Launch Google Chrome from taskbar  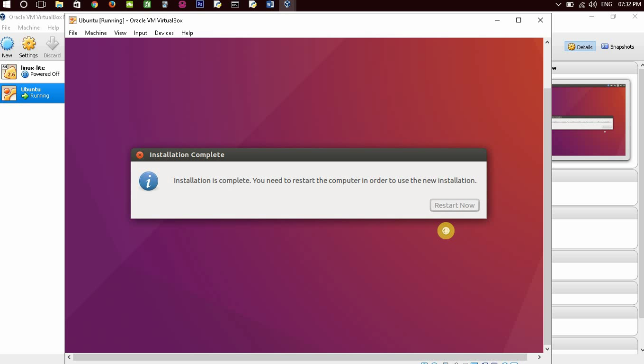pyautogui.click(x=94, y=5)
